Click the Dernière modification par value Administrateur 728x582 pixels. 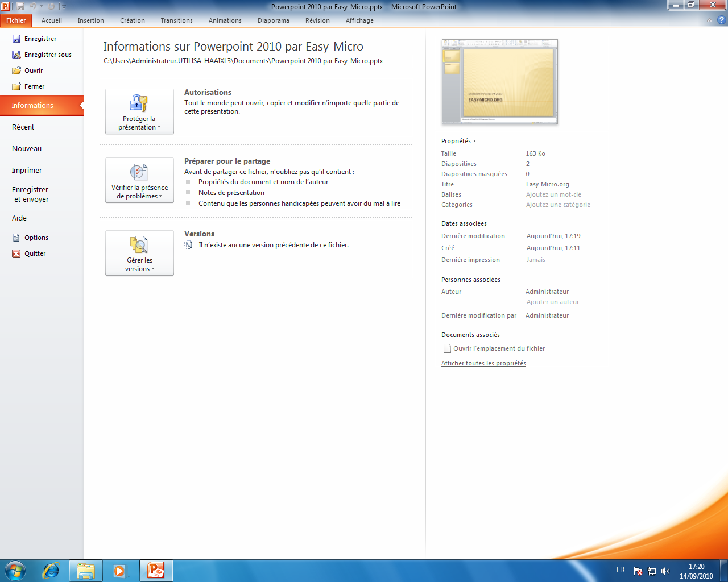click(547, 315)
